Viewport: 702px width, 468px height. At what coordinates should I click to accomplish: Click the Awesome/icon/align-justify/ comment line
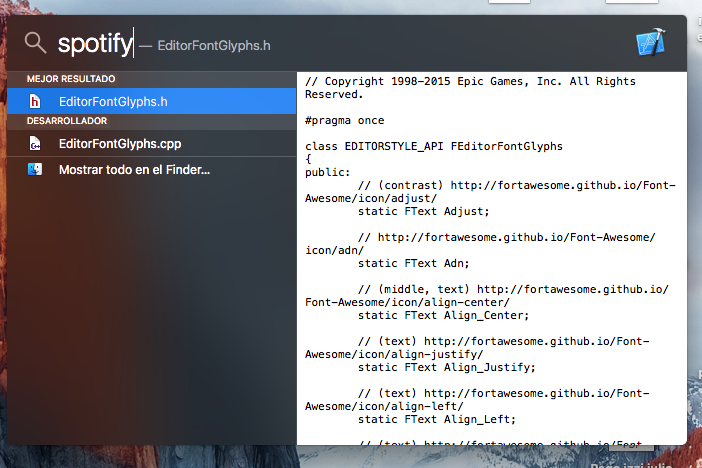394,354
